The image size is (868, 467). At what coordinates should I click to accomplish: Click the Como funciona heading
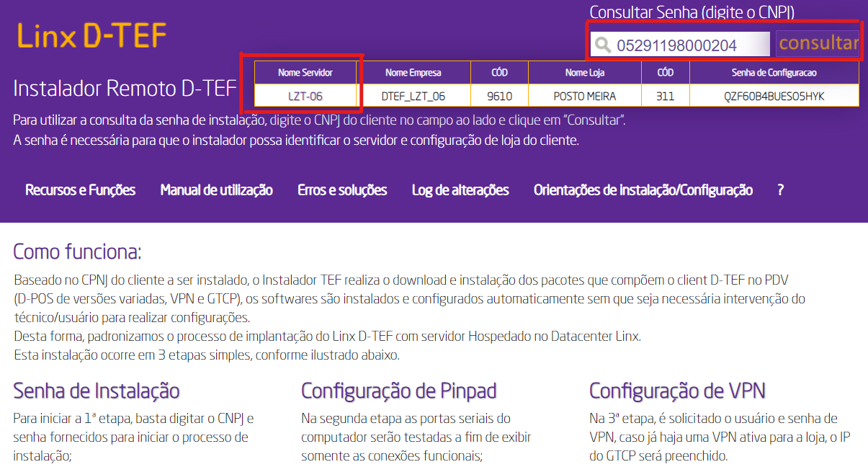tap(78, 252)
